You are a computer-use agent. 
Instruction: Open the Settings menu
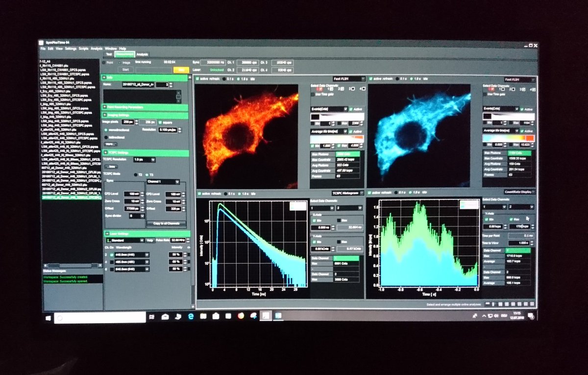71,49
